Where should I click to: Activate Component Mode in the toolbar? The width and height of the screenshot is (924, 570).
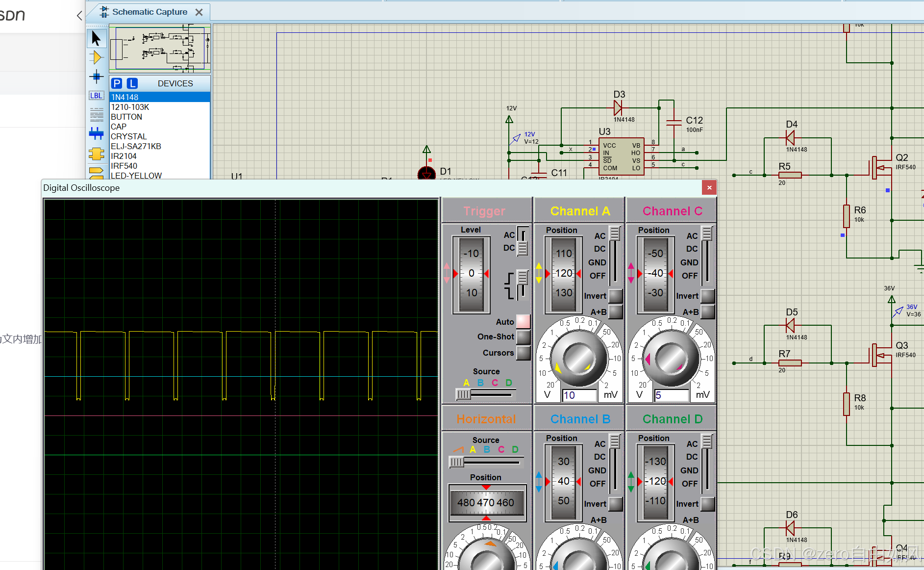97,57
